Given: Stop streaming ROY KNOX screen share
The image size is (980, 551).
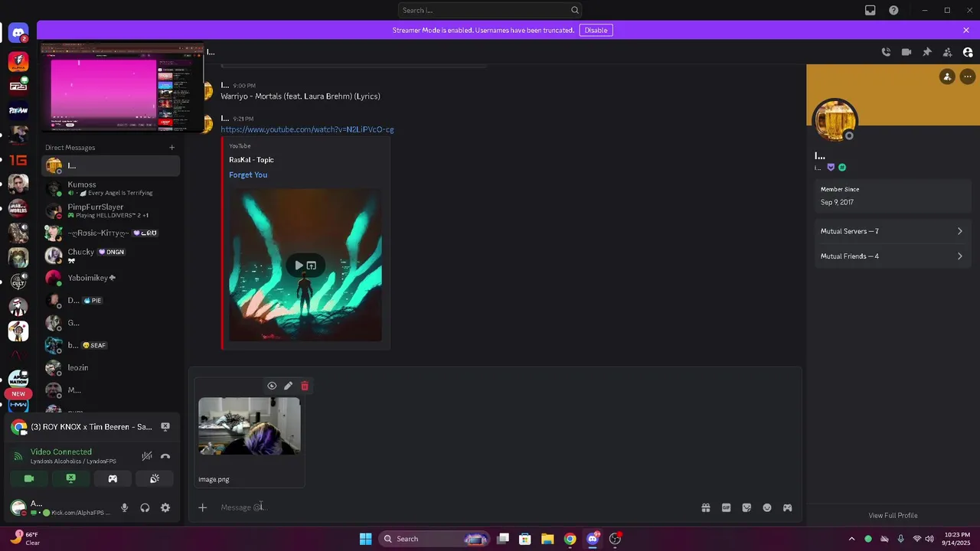Looking at the screenshot, I should 165,427.
